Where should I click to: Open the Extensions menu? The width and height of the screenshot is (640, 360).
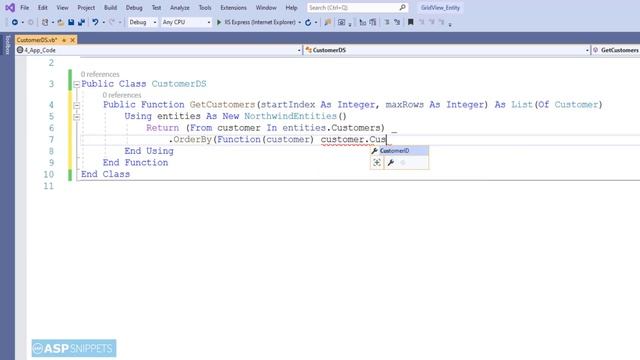coord(233,8)
